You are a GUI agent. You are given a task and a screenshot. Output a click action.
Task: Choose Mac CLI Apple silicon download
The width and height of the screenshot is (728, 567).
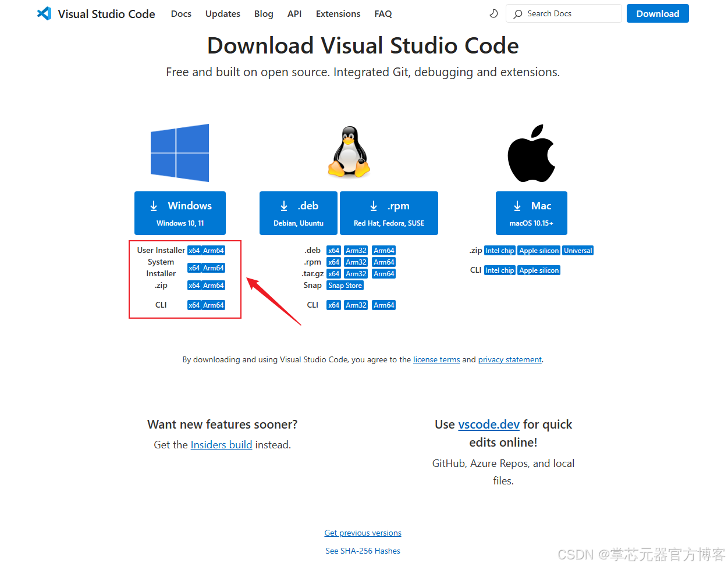pos(539,270)
